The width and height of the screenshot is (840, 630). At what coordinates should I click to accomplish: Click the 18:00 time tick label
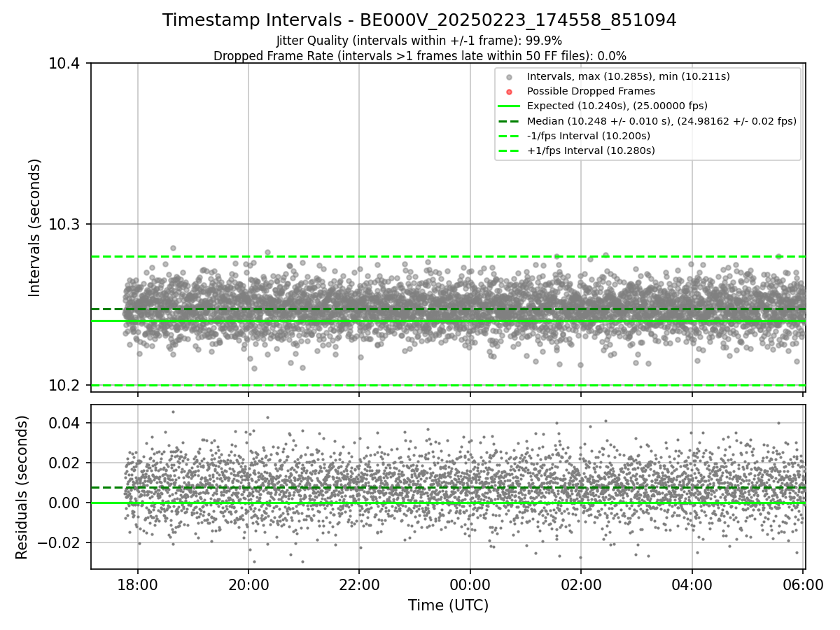tap(137, 584)
